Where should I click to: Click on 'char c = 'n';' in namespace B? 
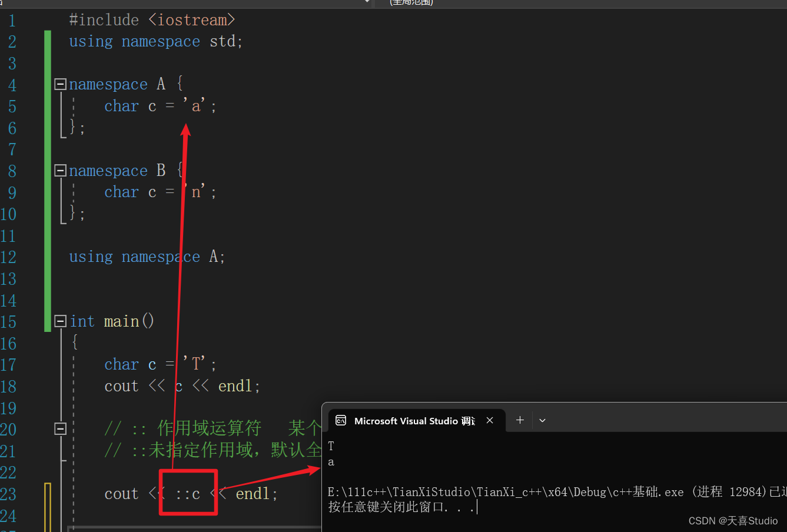click(160, 192)
